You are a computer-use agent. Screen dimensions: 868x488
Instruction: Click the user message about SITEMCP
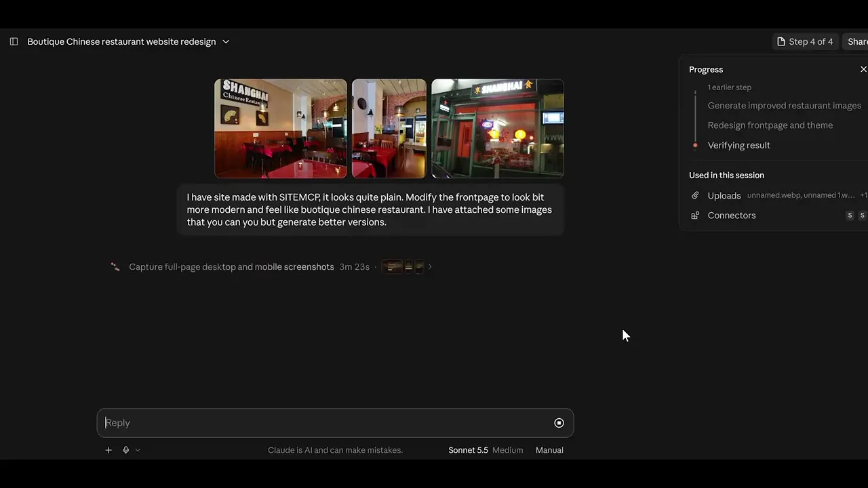[370, 209]
